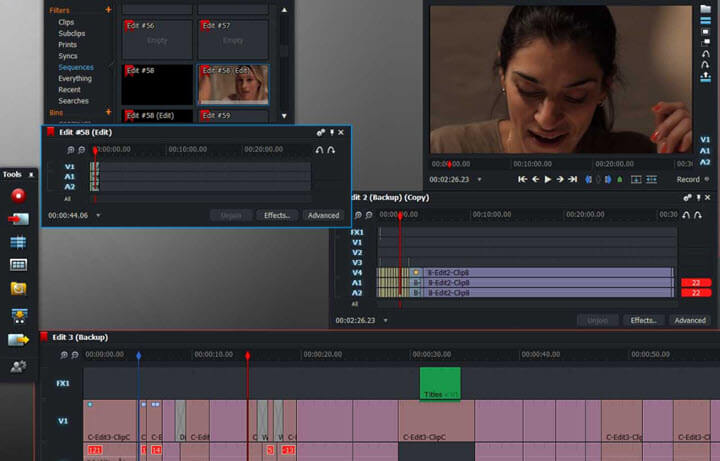Click Advanced button in Edit 2 (Backup) panel

coord(689,320)
